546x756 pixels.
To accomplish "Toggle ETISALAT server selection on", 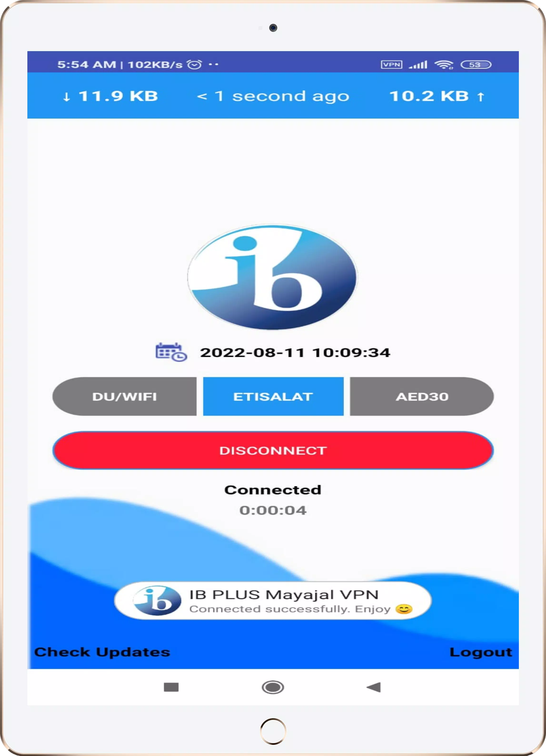I will (x=273, y=396).
